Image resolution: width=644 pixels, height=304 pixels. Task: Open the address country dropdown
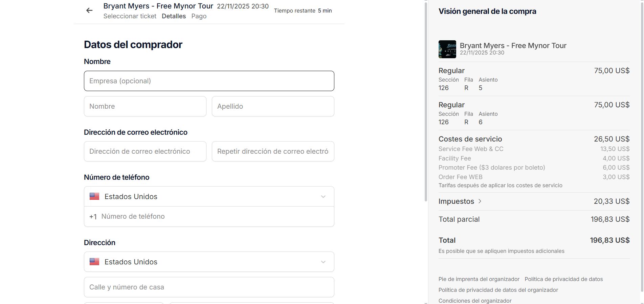coord(323,262)
